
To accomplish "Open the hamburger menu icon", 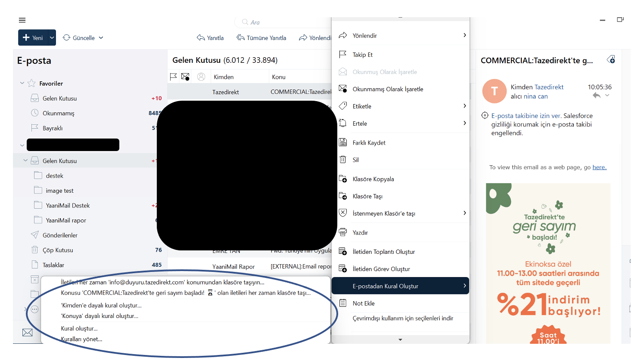I will pyautogui.click(x=22, y=20).
